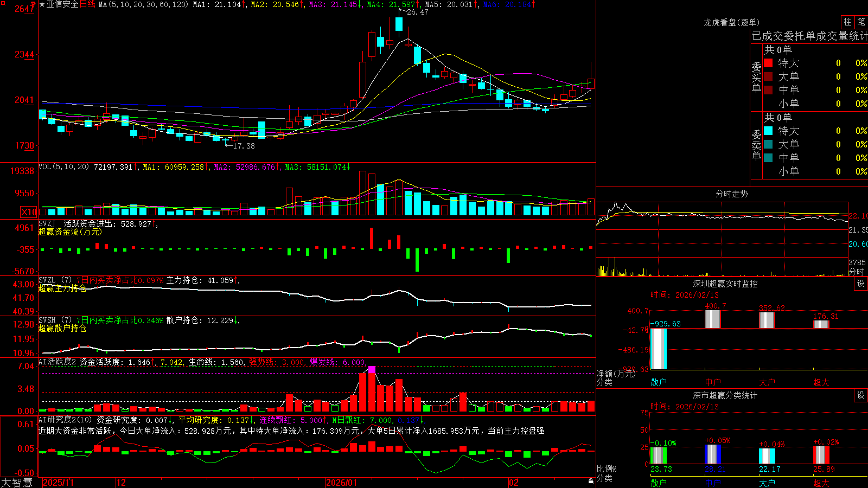
Task: Click the dark red 中单 buy-order swatch
Action: [x=768, y=89]
